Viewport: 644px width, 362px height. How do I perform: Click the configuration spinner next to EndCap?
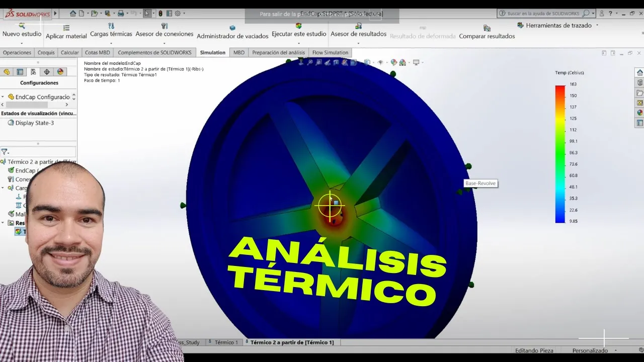pyautogui.click(x=74, y=97)
